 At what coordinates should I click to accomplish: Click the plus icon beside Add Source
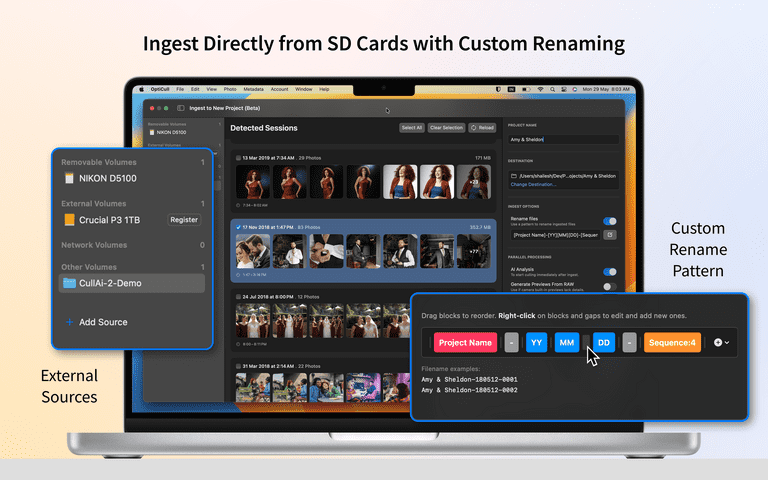70,322
